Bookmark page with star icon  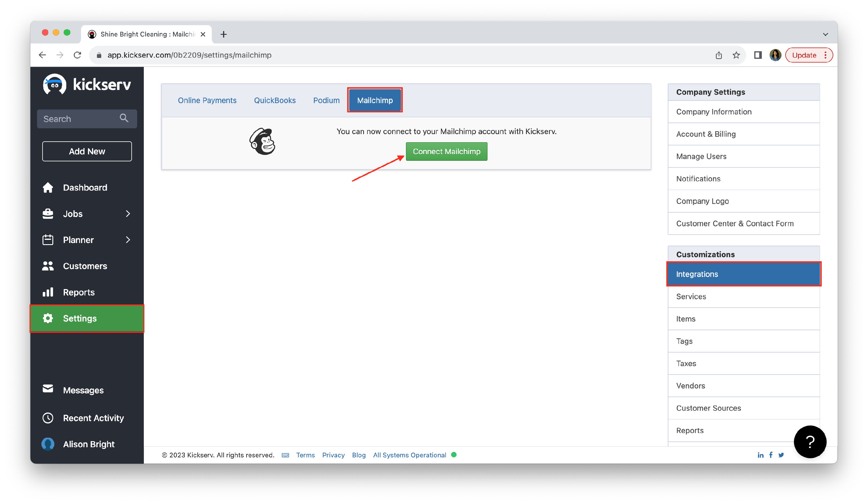(736, 55)
